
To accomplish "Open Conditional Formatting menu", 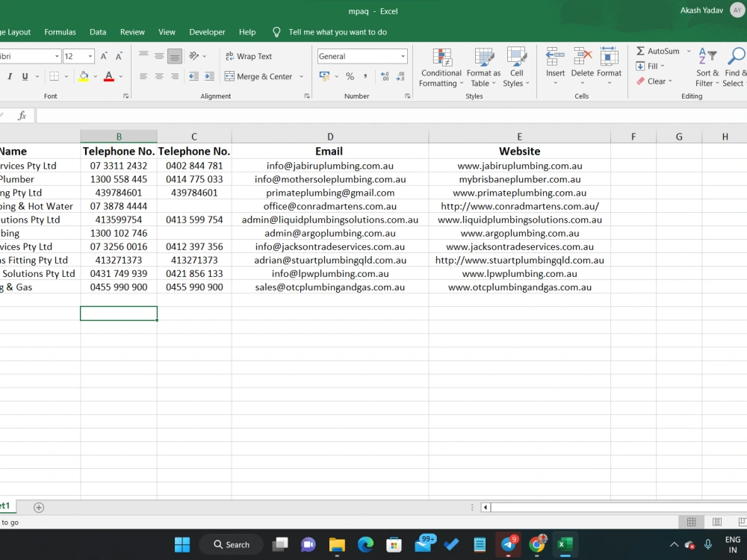I will [441, 68].
